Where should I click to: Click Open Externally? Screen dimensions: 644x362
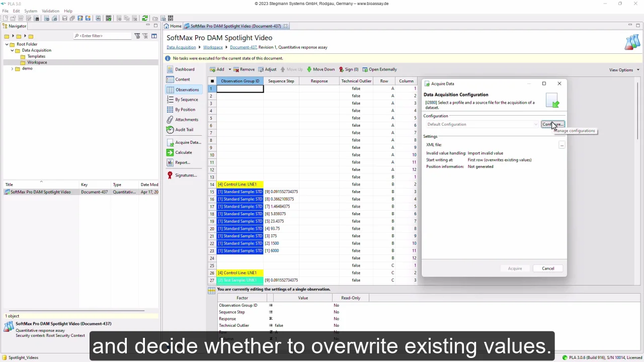pos(379,69)
